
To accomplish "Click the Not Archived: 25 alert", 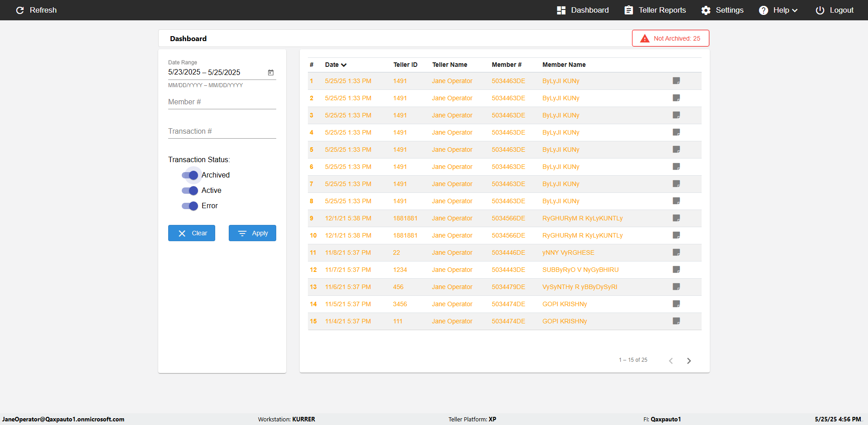I will pos(670,38).
